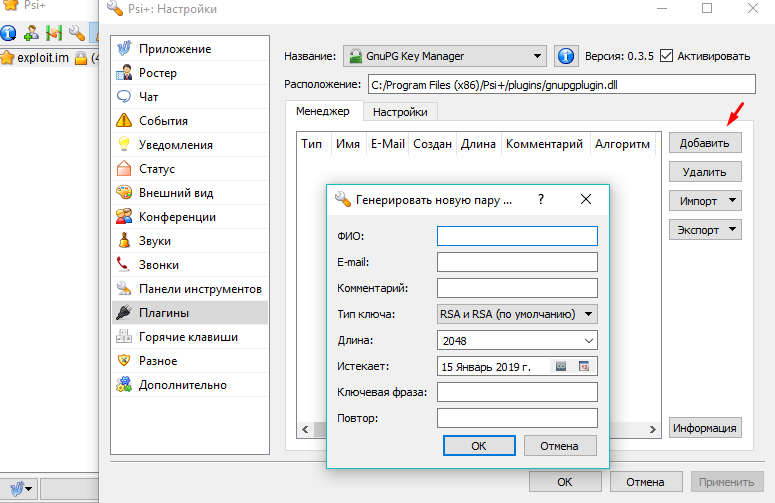775x503 pixels.
Task: Click the Алгоритм column header
Action: pyautogui.click(x=622, y=144)
